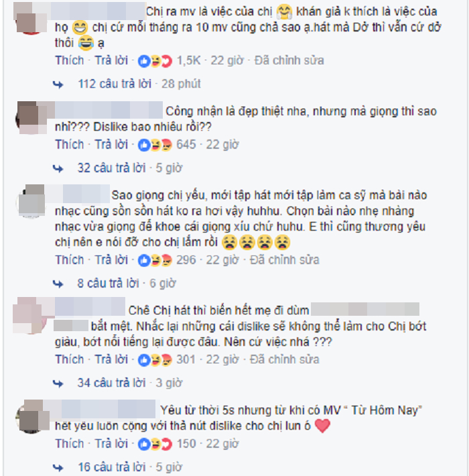Open reaction icons on the 1,5K comment
The image size is (469, 476).
pyautogui.click(x=155, y=61)
